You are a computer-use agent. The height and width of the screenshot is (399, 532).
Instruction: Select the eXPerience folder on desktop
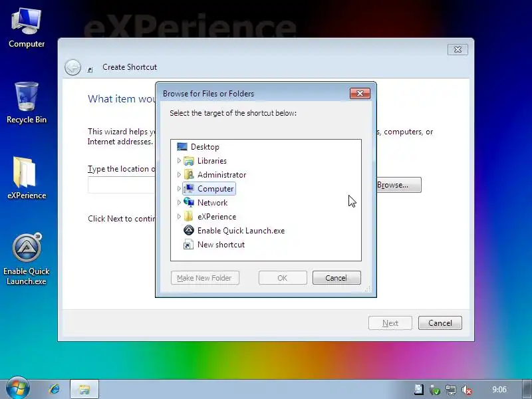click(27, 178)
